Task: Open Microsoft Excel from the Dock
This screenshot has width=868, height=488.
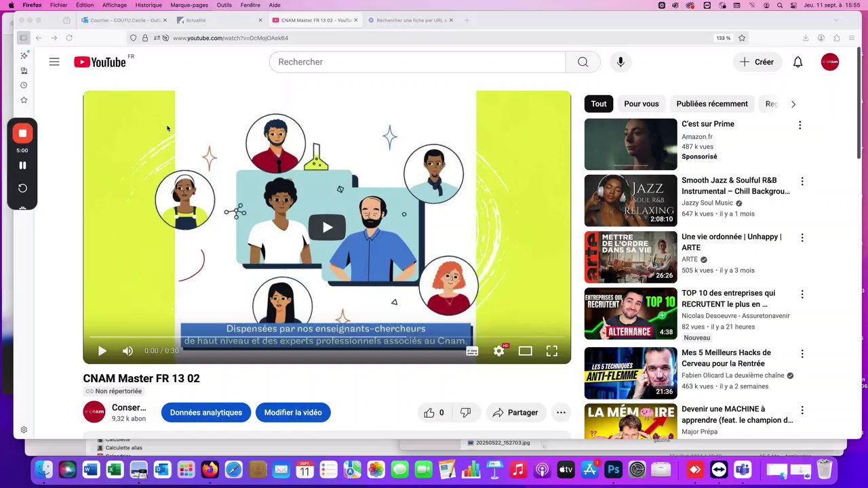Action: pyautogui.click(x=115, y=469)
